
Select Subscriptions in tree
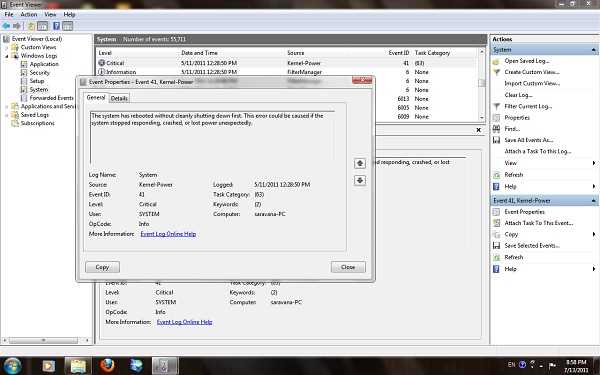[37, 123]
